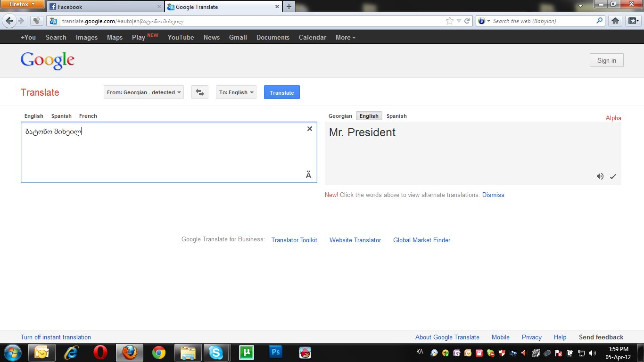Click the blue Translate button
Screen dimensions: 644x362
pyautogui.click(x=282, y=92)
